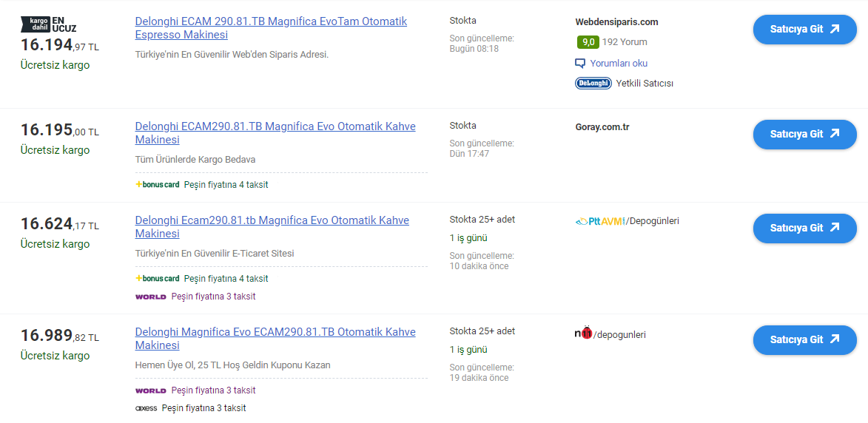Open 'Delonghi Magnifica Evo ECAM290.81.TB' product link

pyautogui.click(x=275, y=339)
